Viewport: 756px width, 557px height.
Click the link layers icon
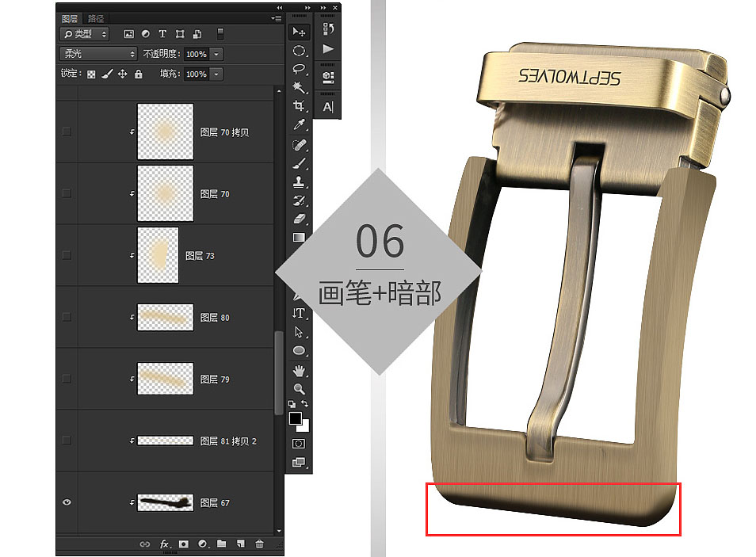(145, 544)
